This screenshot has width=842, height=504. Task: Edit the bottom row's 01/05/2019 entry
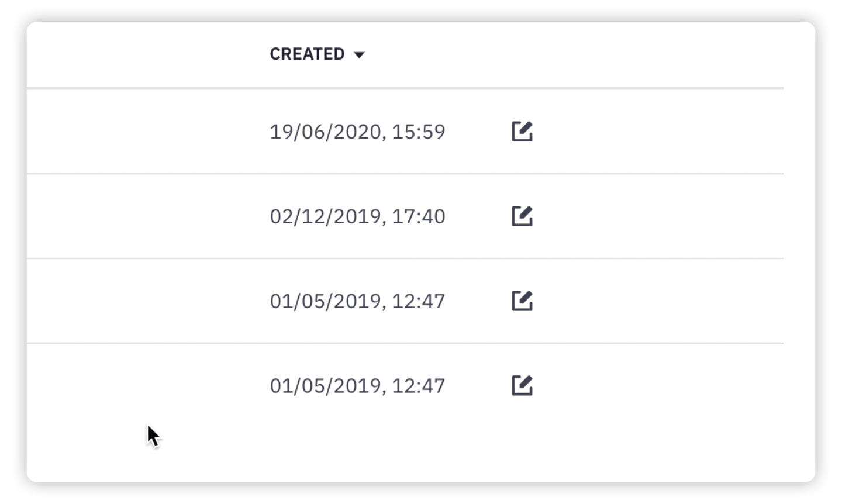(x=522, y=386)
